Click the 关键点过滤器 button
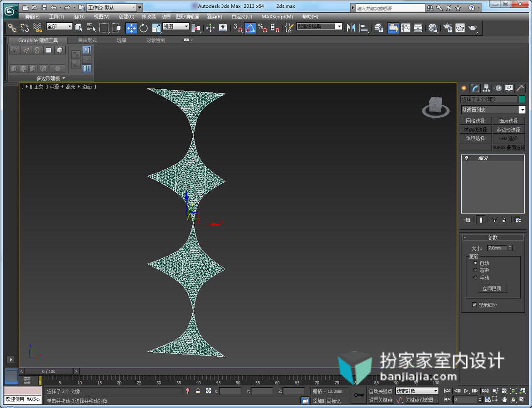Screen dimensions: 532x408 [x=421, y=400]
